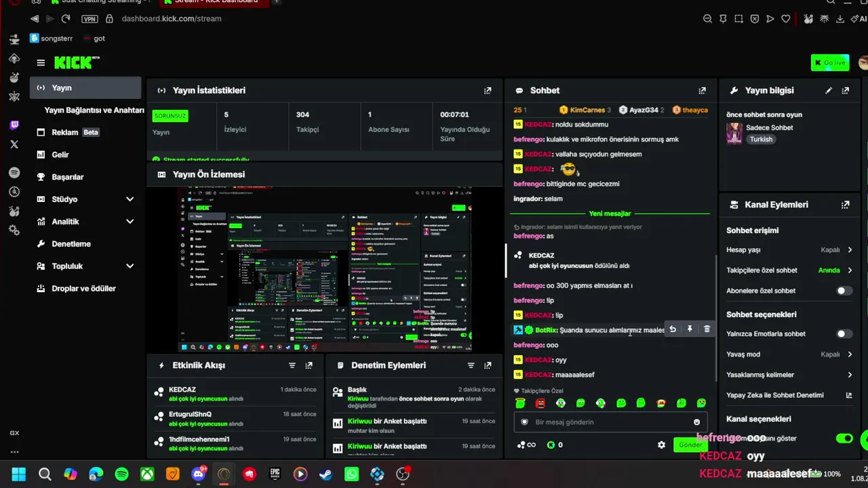The width and height of the screenshot is (868, 488).
Task: Open Yasaklanmış kelimeler list
Action: [x=789, y=375]
